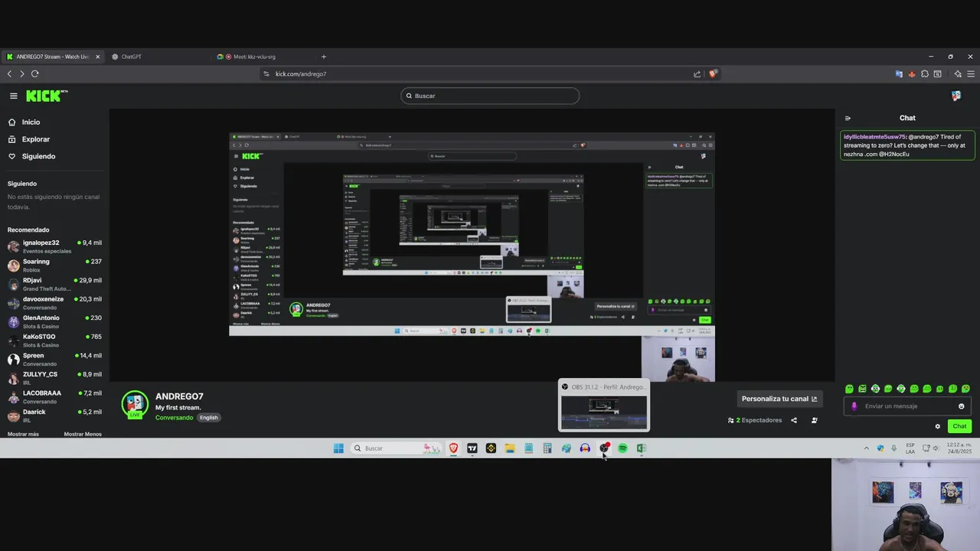Click the share page icon in address bar

(697, 74)
